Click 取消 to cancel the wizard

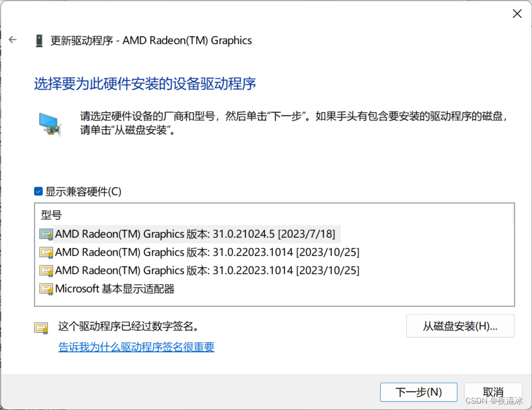tap(493, 392)
